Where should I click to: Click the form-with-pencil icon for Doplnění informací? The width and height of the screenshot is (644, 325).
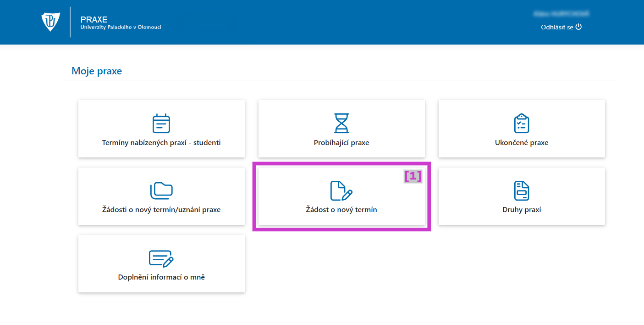161,258
